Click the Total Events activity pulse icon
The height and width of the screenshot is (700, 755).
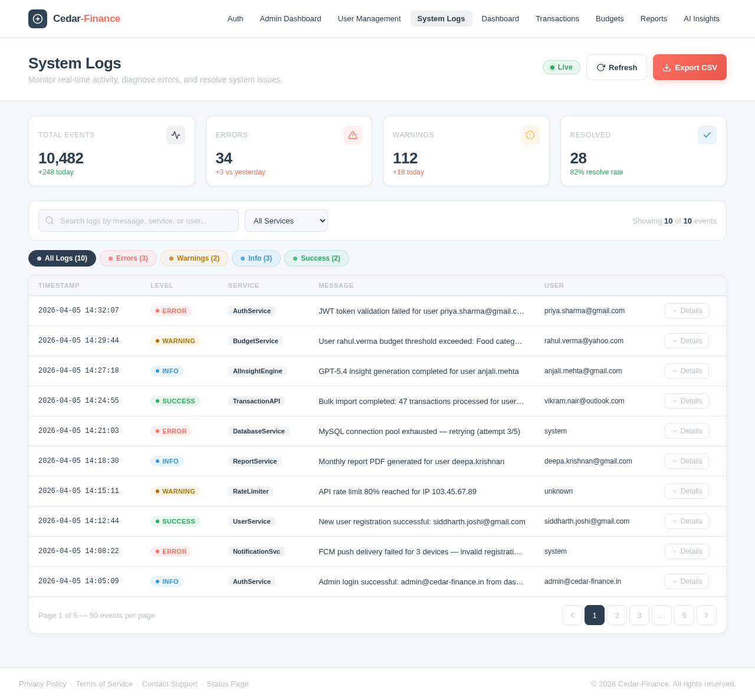click(x=176, y=135)
